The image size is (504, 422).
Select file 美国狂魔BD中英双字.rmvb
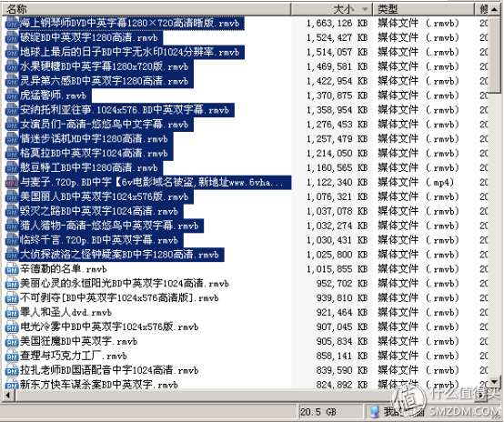[x=79, y=342]
